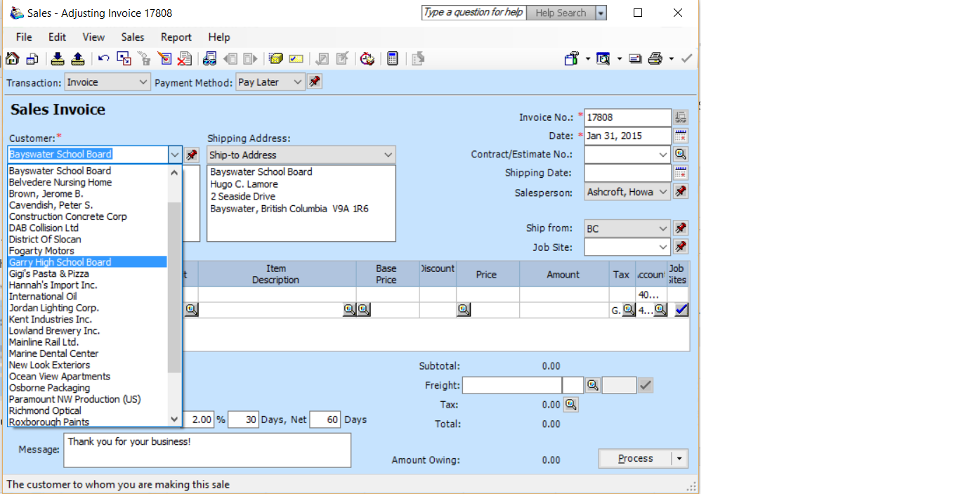
Task: Select Belvedere Nursing Home from customer list
Action: click(88, 182)
